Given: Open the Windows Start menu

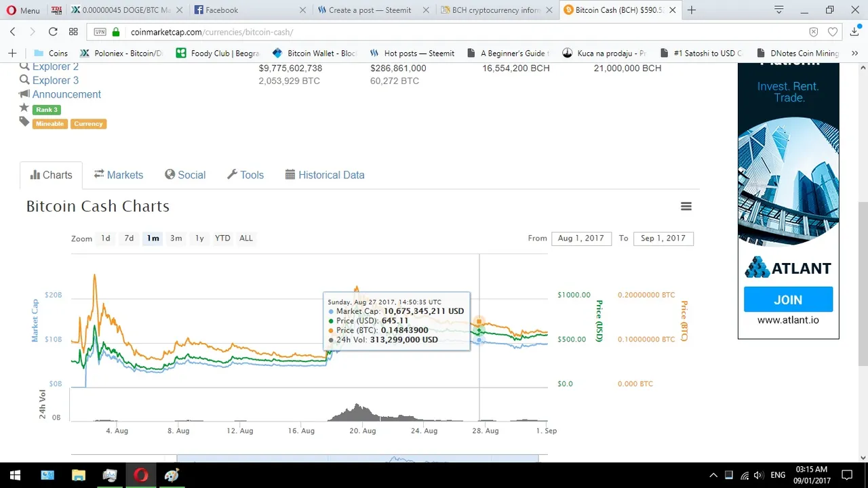Looking at the screenshot, I should [x=15, y=475].
